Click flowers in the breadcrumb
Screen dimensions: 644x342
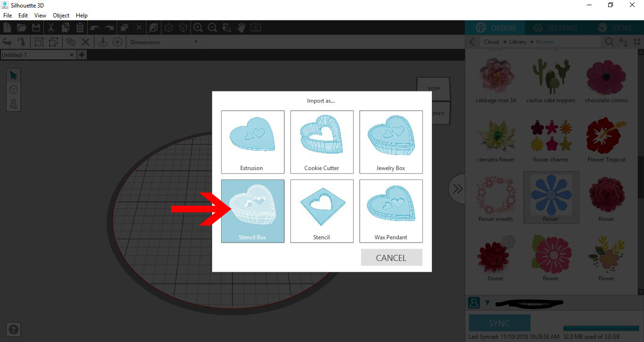tap(545, 42)
